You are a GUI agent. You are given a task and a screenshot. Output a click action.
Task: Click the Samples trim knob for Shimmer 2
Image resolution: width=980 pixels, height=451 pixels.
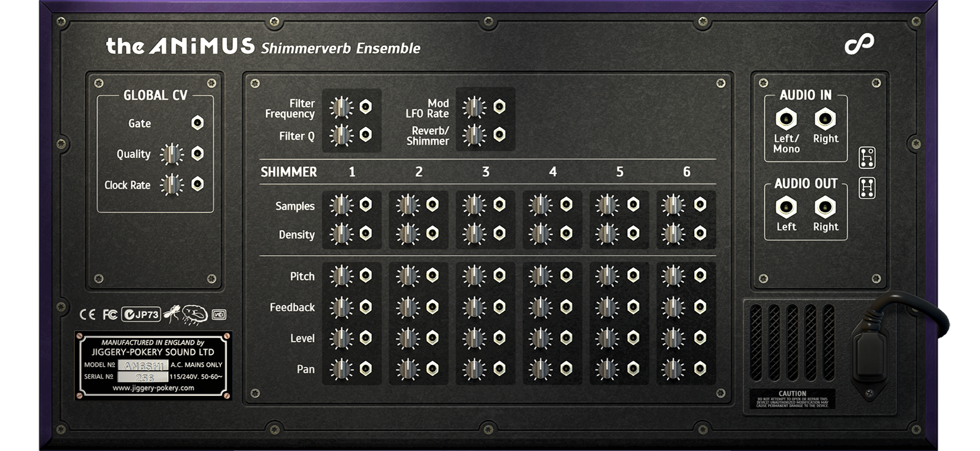pos(407,205)
